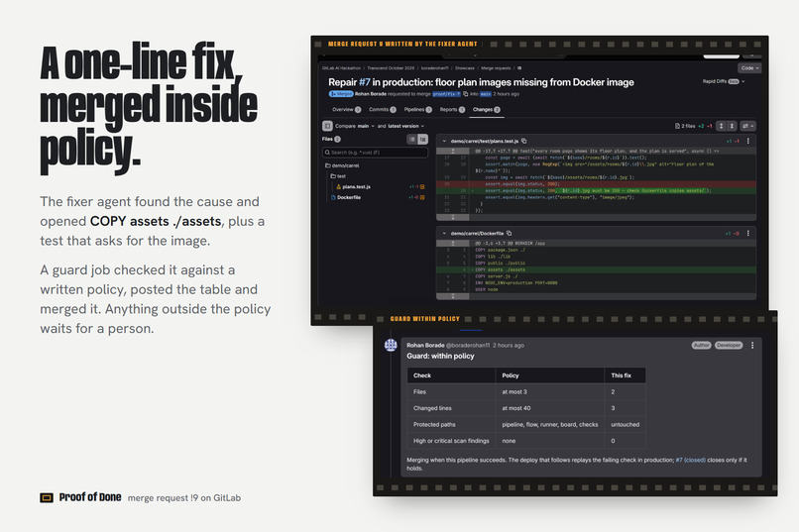
Task: Collapse the plans.test.js diff chevron
Action: (x=444, y=141)
